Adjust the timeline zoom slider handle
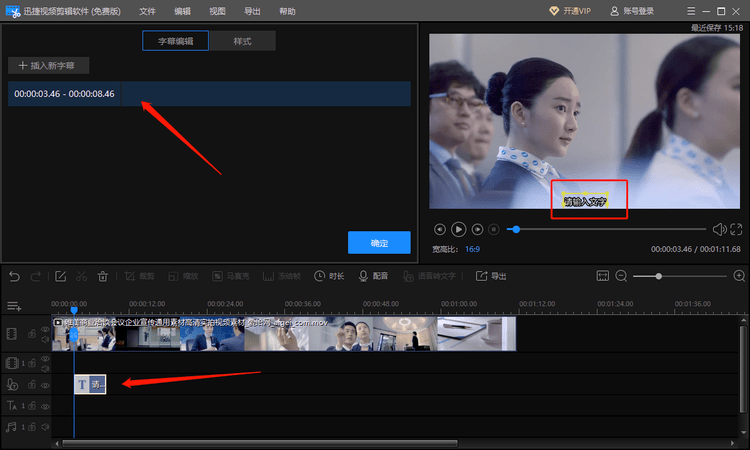Screen dimensions: 750x450 coord(659,276)
